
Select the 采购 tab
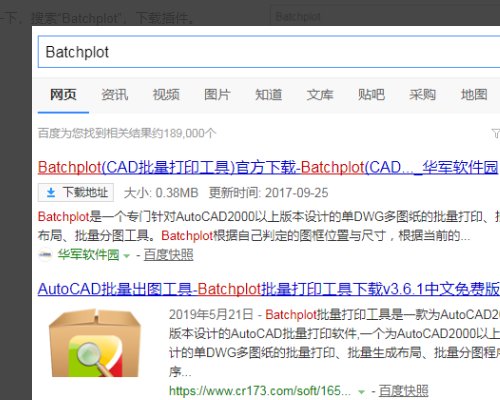[x=422, y=95]
